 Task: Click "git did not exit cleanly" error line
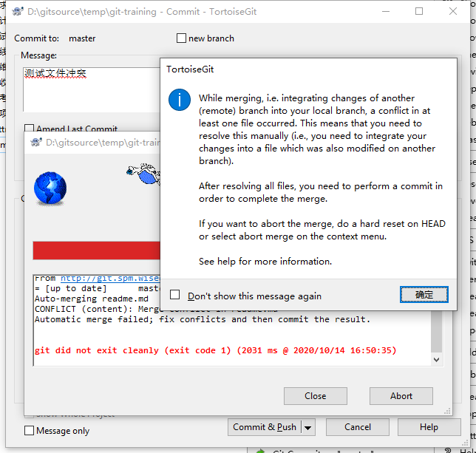point(216,350)
